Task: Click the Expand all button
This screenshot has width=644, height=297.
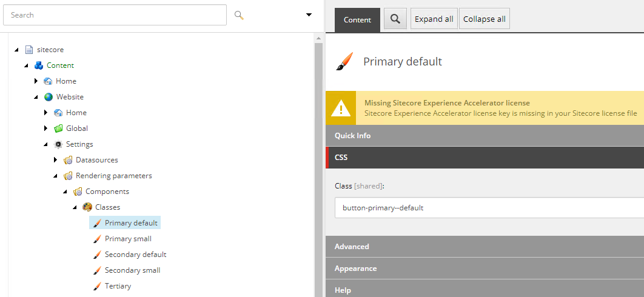Action: click(x=434, y=19)
